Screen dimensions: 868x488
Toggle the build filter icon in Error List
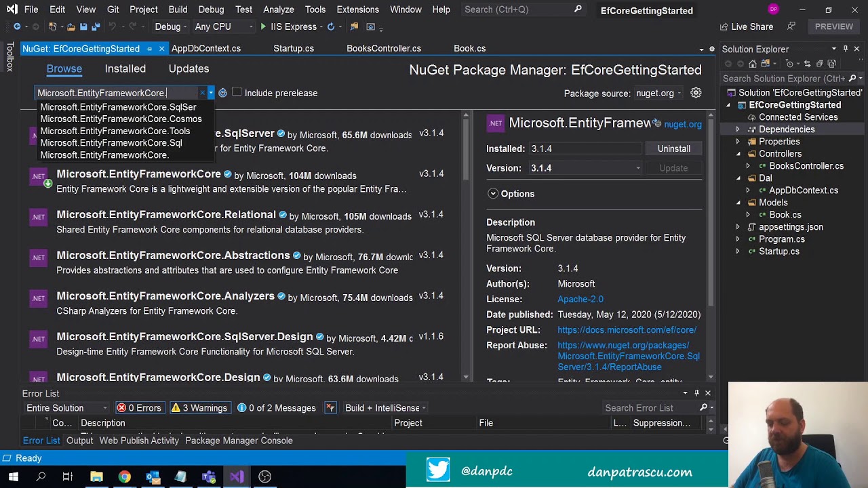click(x=330, y=408)
